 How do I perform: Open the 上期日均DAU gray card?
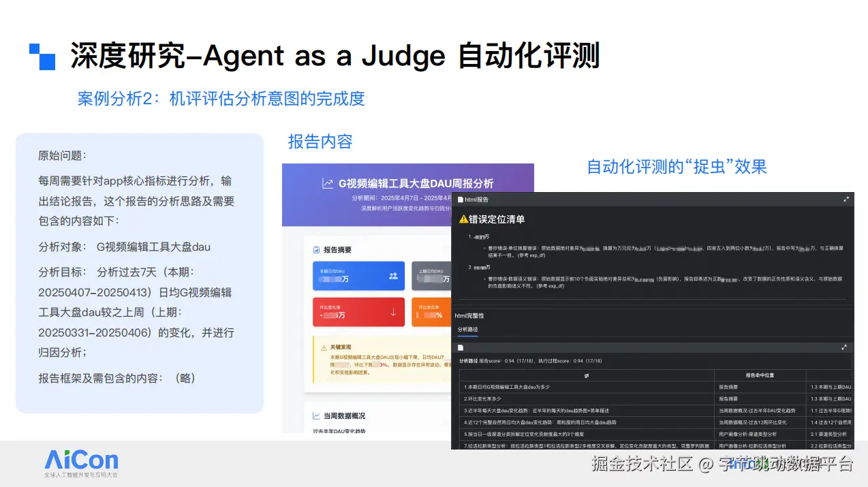tap(431, 276)
